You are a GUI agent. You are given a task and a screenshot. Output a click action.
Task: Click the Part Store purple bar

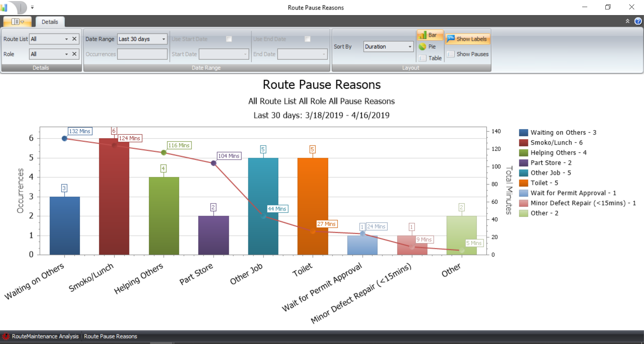point(214,235)
